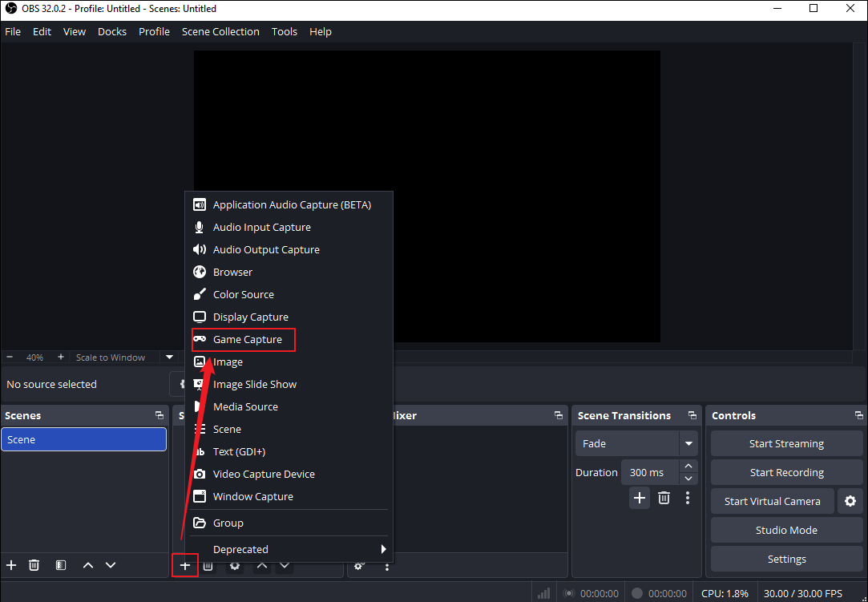Viewport: 868px width, 602px height.
Task: Start the Virtual Camera
Action: 772,501
